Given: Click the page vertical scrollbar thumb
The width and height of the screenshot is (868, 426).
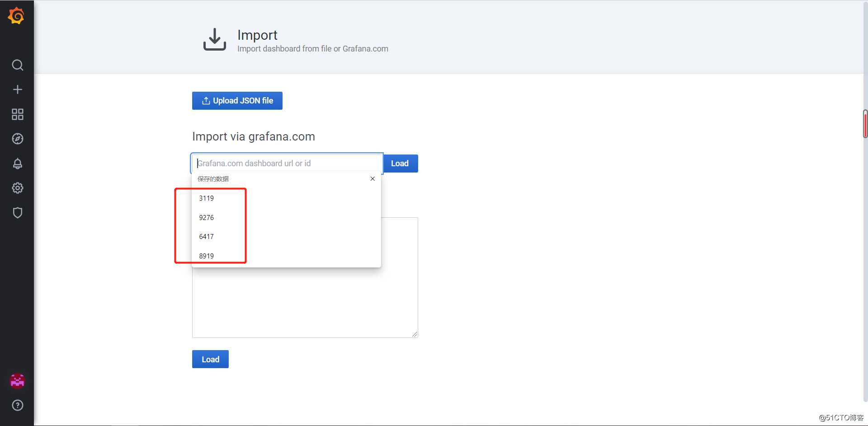Looking at the screenshot, I should 865,123.
